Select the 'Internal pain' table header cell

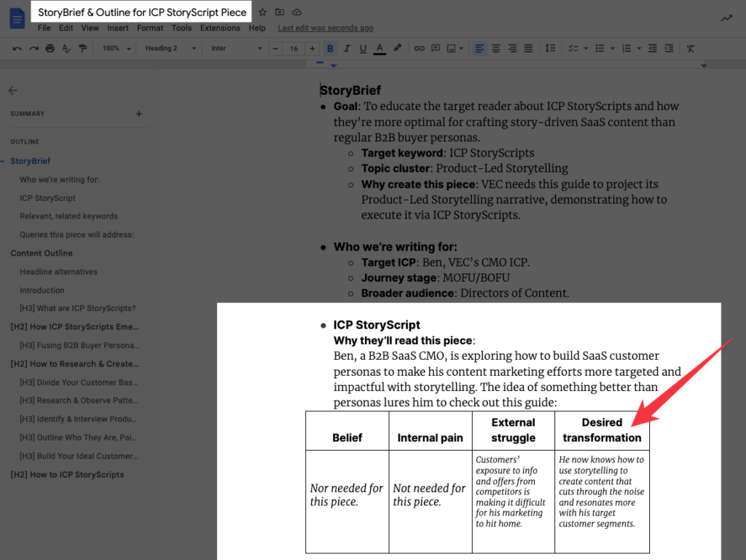(x=430, y=430)
